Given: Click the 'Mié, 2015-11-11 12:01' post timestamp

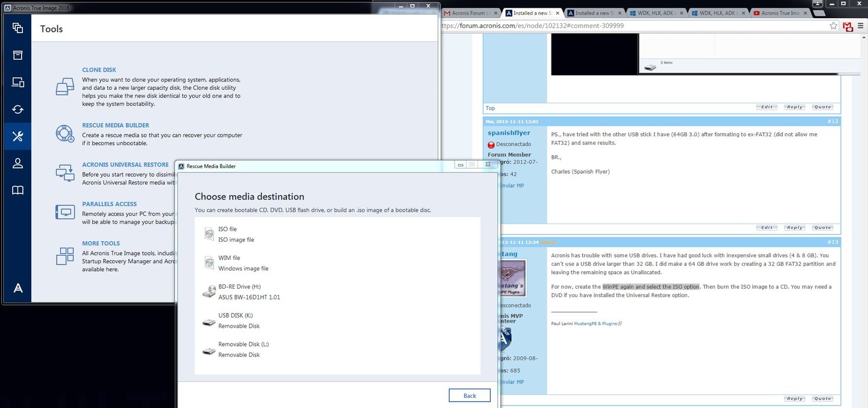Looking at the screenshot, I should [512, 121].
